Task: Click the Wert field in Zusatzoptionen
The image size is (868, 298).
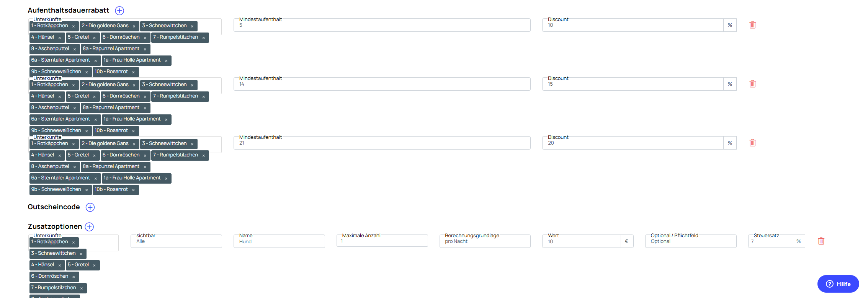Action: pos(581,241)
